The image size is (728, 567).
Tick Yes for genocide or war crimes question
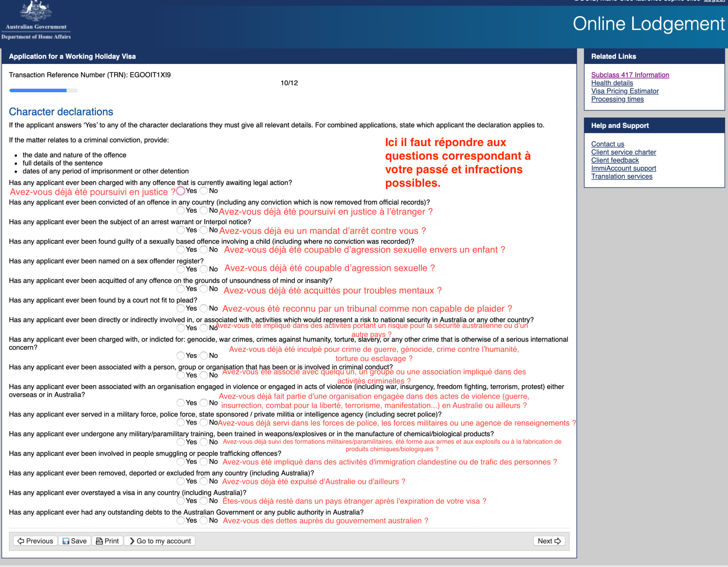181,355
